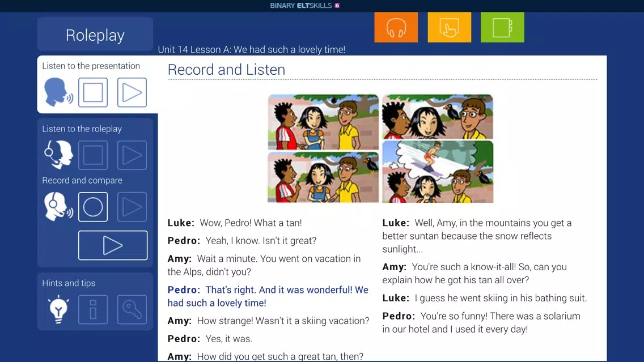
Task: Select the Listen to the presentation panel label
Action: tap(91, 66)
